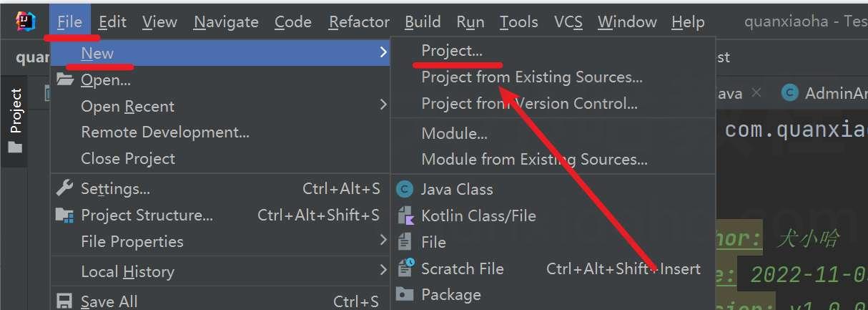Close the Java editor tab
The width and height of the screenshot is (868, 310).
(757, 93)
